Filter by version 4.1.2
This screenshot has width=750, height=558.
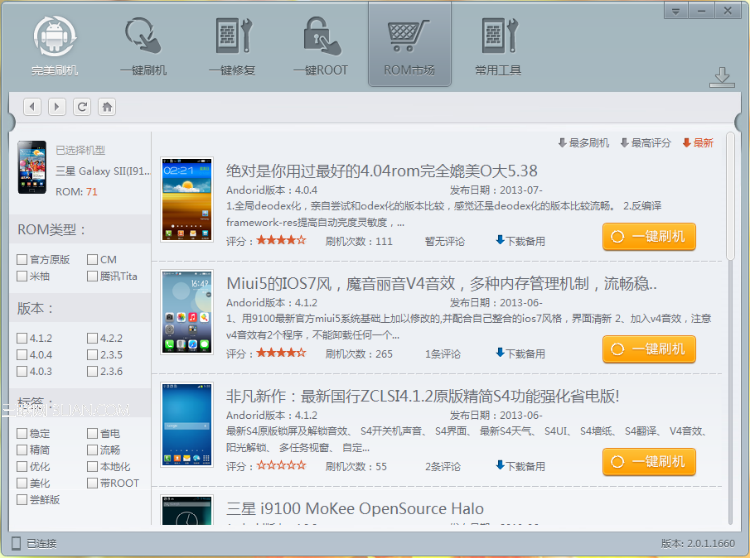point(22,339)
